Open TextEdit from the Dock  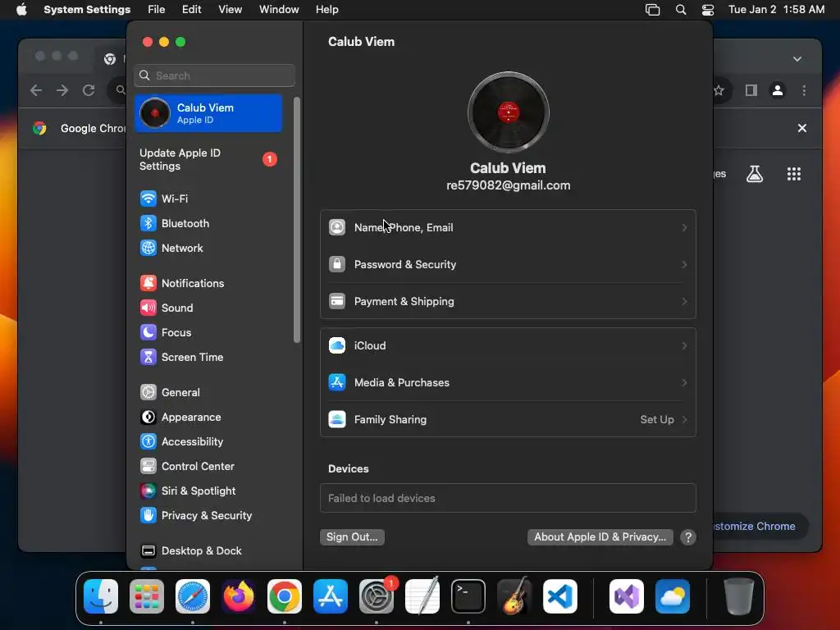[422, 596]
